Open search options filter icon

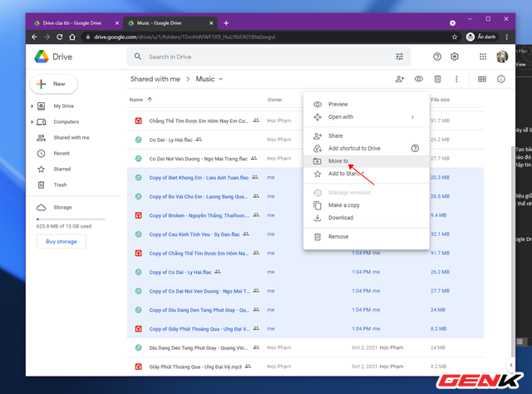(x=399, y=57)
